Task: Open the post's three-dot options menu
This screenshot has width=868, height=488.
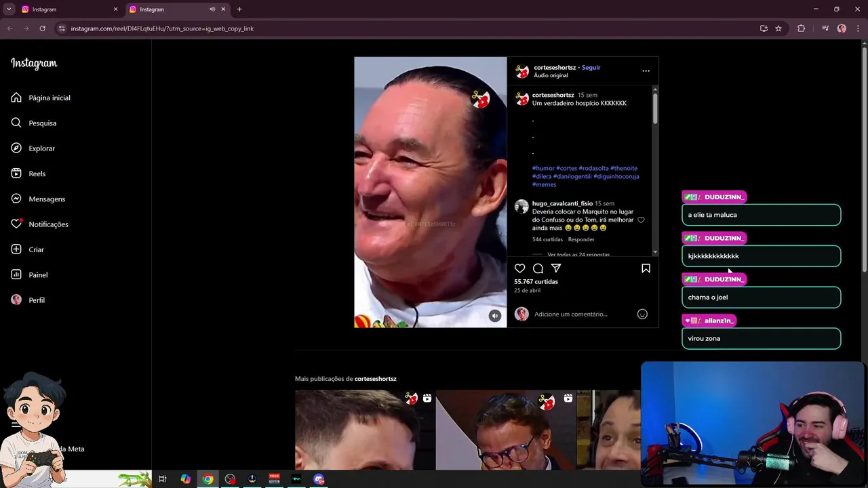Action: click(646, 70)
